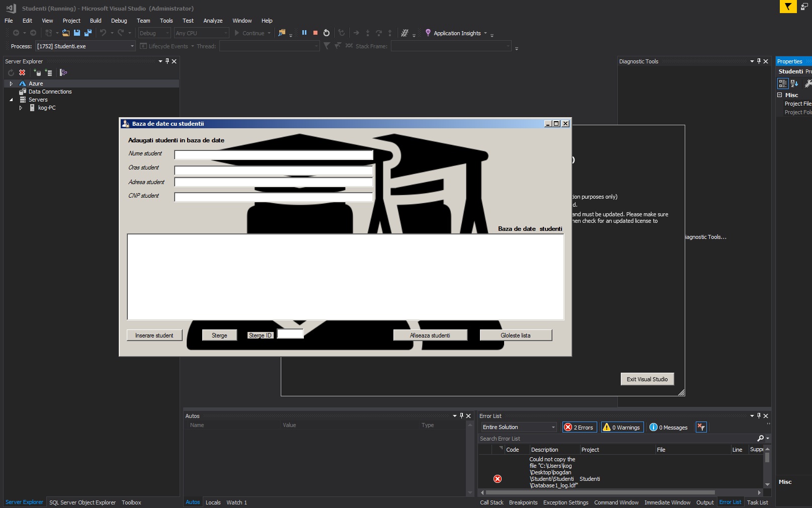812x508 pixels.
Task: Select Data Connections in Server Explorer
Action: click(50, 92)
